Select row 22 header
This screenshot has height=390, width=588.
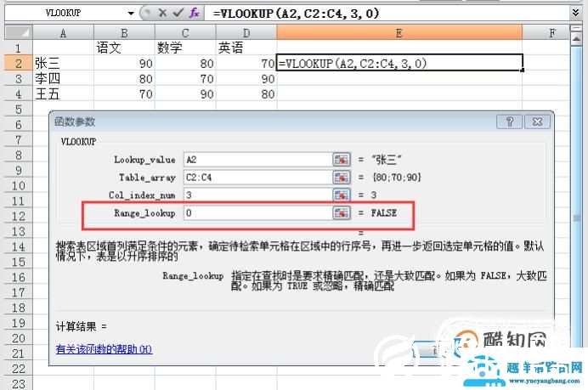click(x=19, y=369)
